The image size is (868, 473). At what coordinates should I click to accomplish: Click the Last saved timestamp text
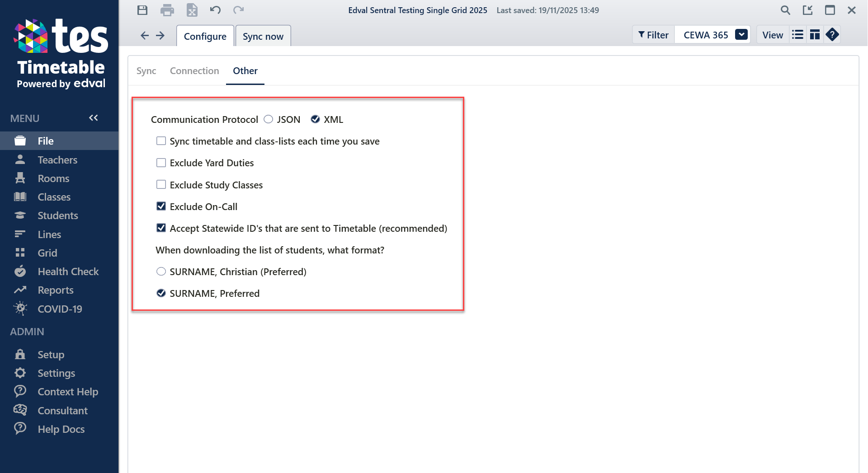(x=548, y=10)
